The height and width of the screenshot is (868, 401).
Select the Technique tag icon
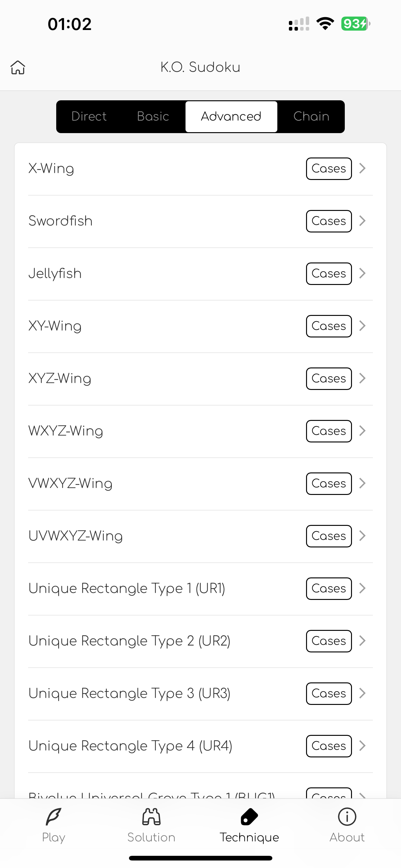pos(249,817)
